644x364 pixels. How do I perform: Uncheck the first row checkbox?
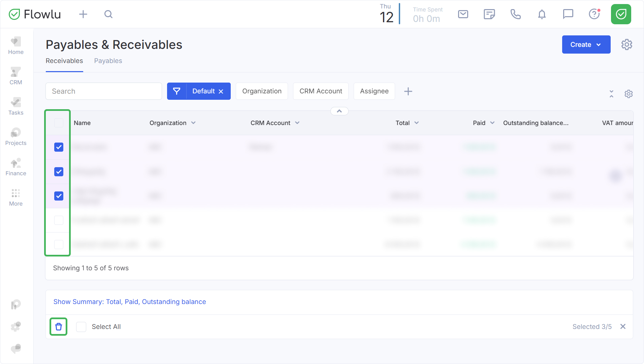(59, 147)
